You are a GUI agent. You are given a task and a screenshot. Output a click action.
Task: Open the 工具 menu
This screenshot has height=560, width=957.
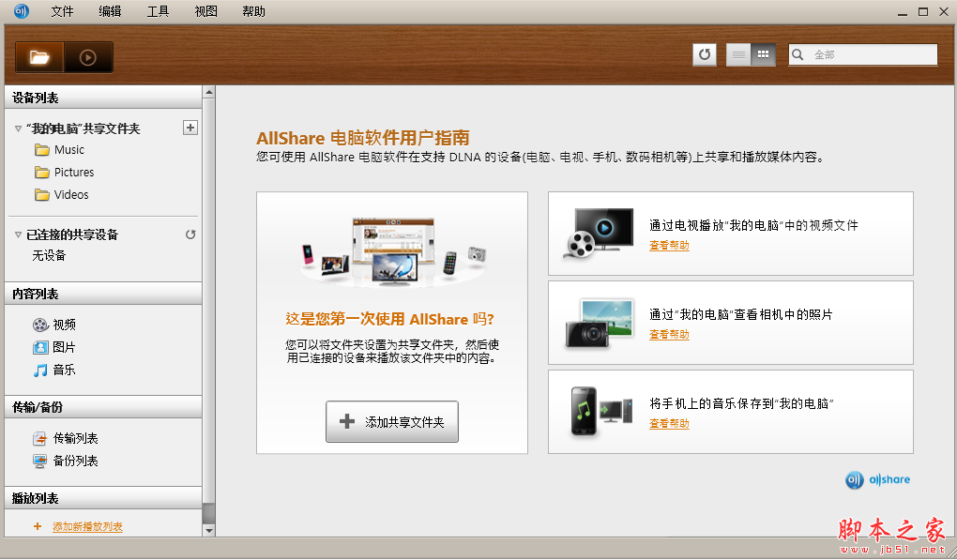tap(157, 11)
